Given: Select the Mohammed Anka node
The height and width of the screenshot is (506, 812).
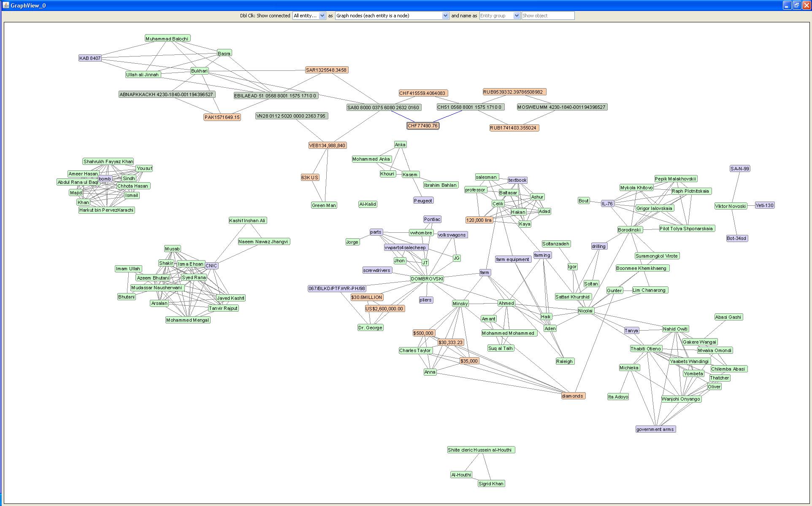Looking at the screenshot, I should (x=372, y=159).
